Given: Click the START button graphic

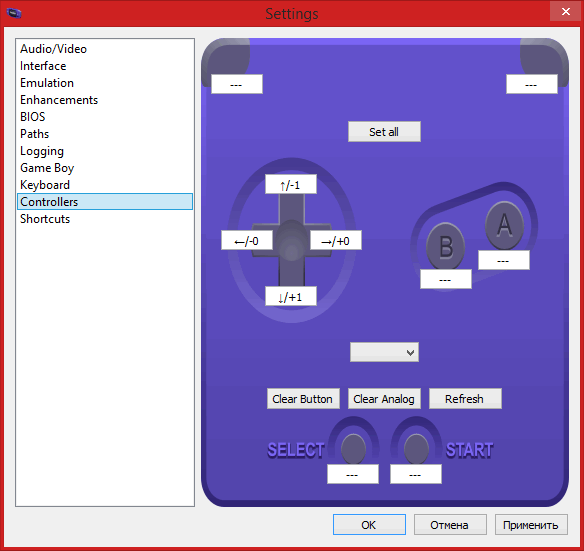Looking at the screenshot, I should pos(416,448).
